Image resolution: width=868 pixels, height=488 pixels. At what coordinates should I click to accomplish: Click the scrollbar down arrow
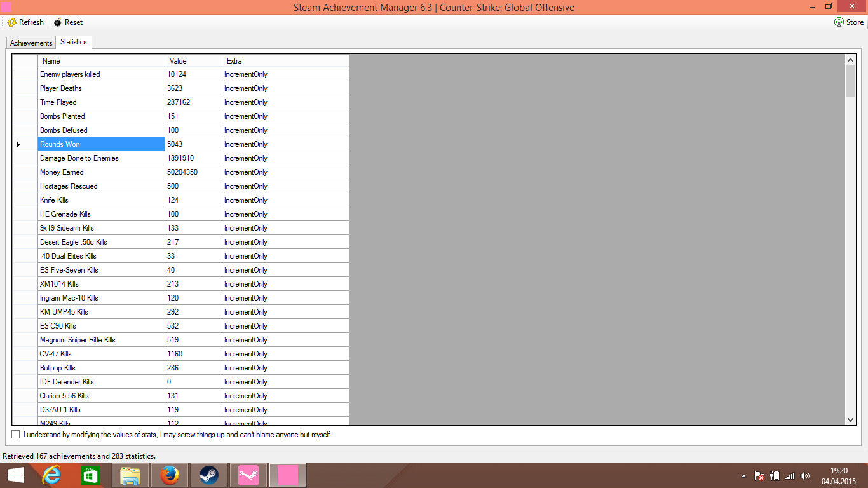point(850,420)
